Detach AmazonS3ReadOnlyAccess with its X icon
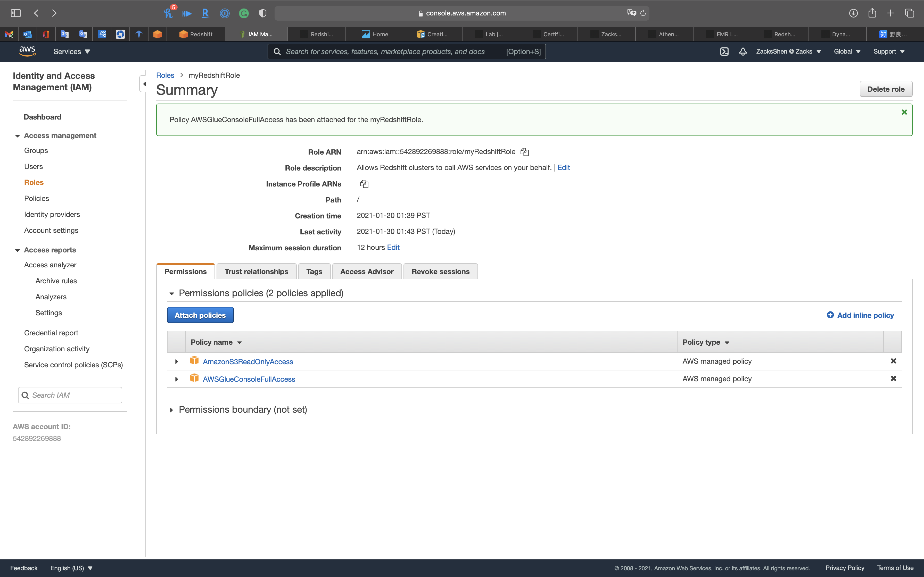The width and height of the screenshot is (924, 577). (x=893, y=361)
